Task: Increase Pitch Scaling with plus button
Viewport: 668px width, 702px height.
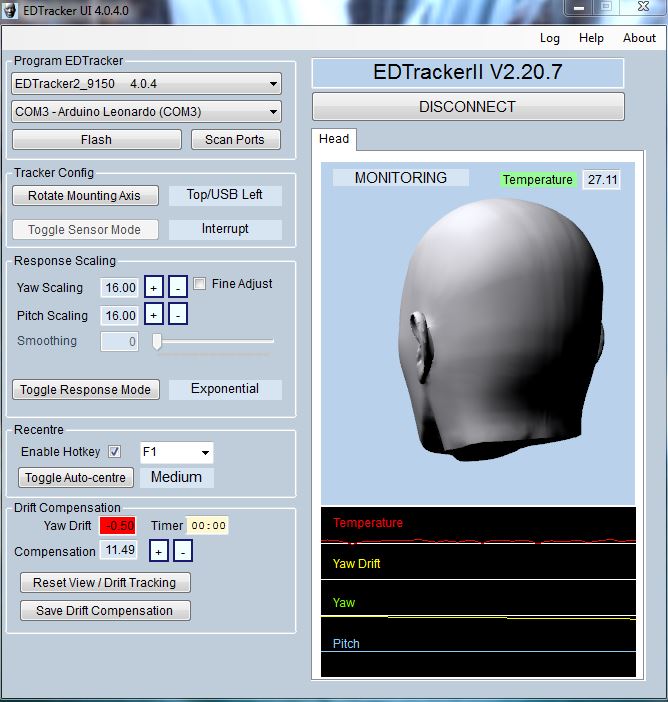Action: pyautogui.click(x=154, y=314)
